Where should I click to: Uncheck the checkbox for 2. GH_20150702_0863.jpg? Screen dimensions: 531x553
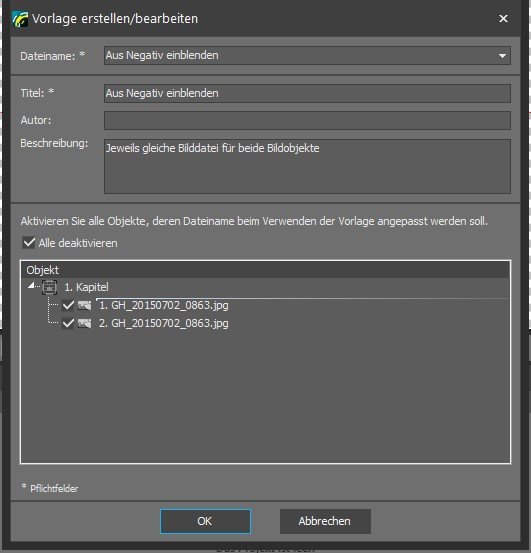click(x=68, y=323)
